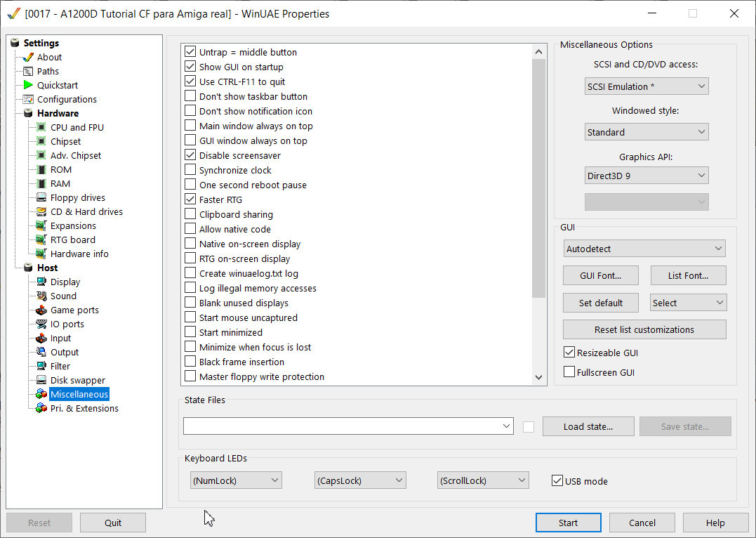The width and height of the screenshot is (756, 538).
Task: Open the (ScrollLock) LED dropdown
Action: coord(483,480)
